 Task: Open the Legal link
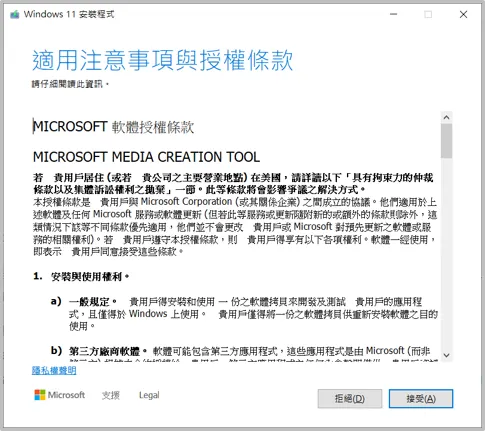[x=149, y=395]
